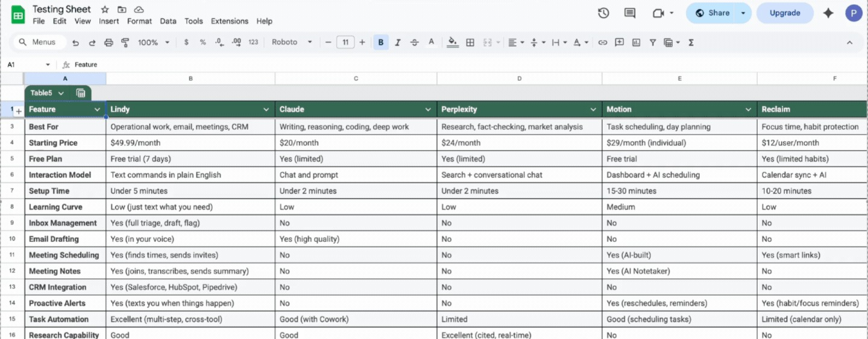Toggle italic formatting button
The image size is (868, 339).
[x=398, y=42]
